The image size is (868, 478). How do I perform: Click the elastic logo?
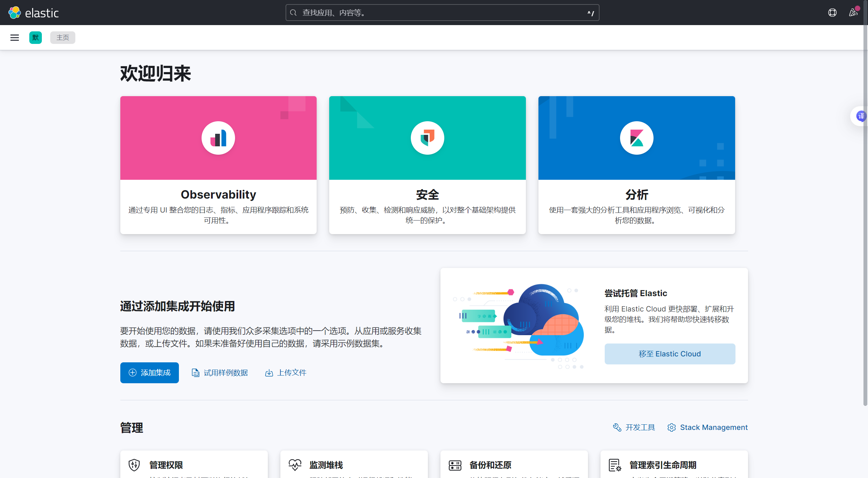(33, 13)
